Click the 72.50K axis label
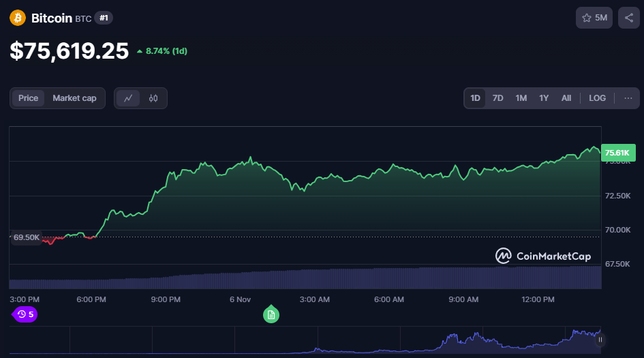This screenshot has height=358, width=644. pyautogui.click(x=617, y=196)
